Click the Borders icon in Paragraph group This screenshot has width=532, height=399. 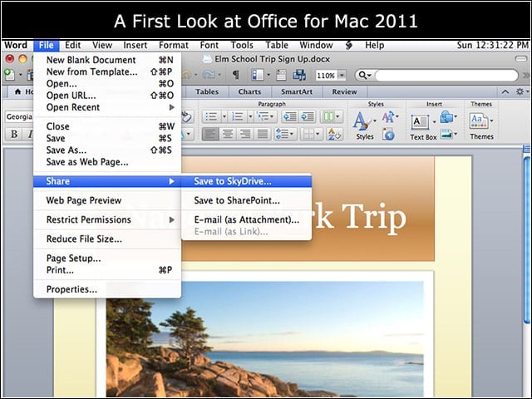click(x=308, y=134)
